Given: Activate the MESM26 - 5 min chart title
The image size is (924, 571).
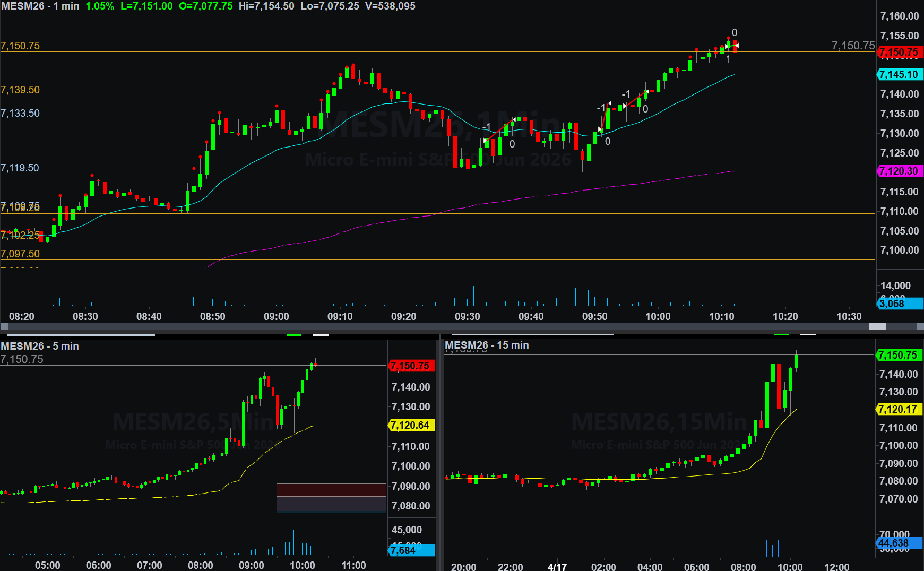Looking at the screenshot, I should tap(40, 346).
